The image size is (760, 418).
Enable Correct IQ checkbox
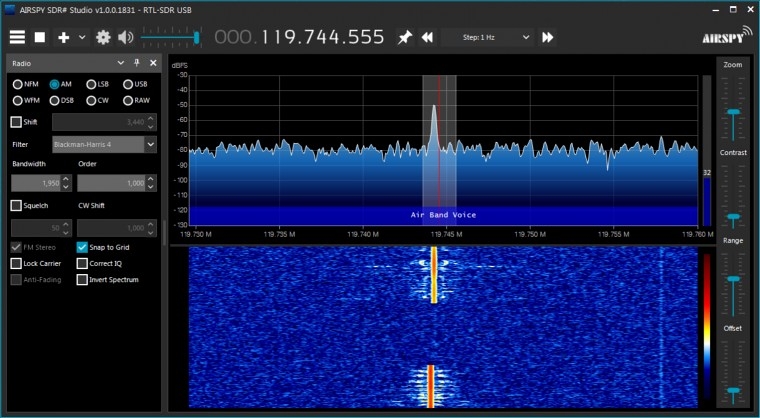(x=82, y=263)
